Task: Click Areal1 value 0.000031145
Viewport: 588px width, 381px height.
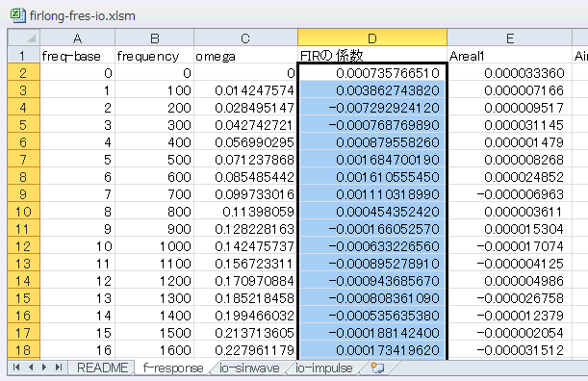Action: [510, 125]
